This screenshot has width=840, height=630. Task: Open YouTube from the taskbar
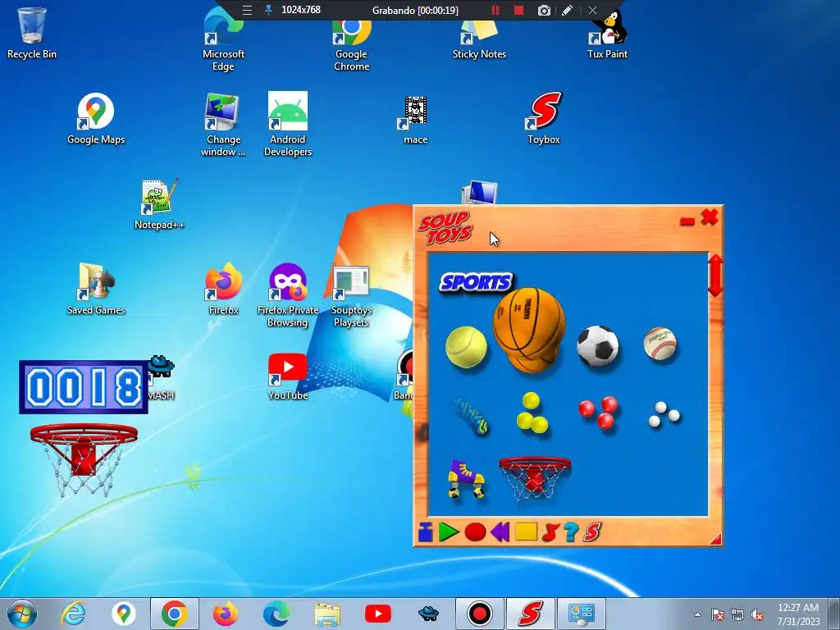[377, 614]
